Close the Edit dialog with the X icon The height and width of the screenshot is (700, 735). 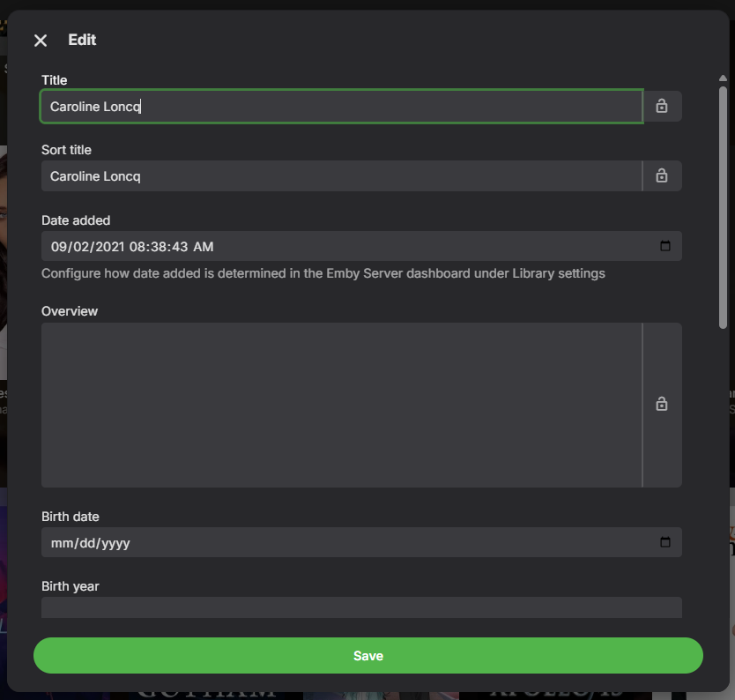pyautogui.click(x=41, y=41)
